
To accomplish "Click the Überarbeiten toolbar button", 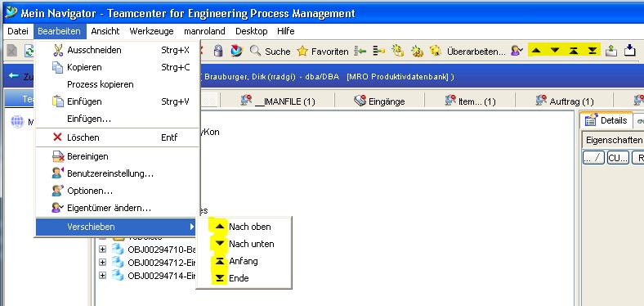I will pyautogui.click(x=476, y=52).
